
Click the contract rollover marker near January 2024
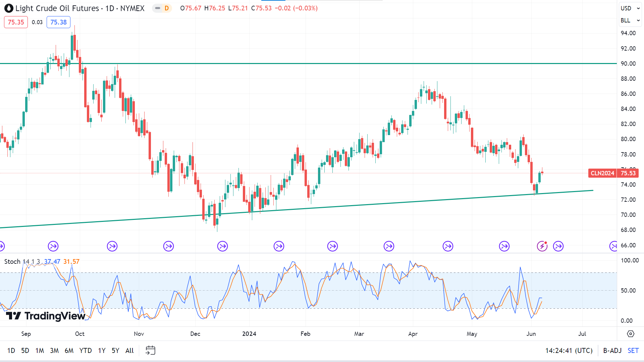tap(279, 246)
